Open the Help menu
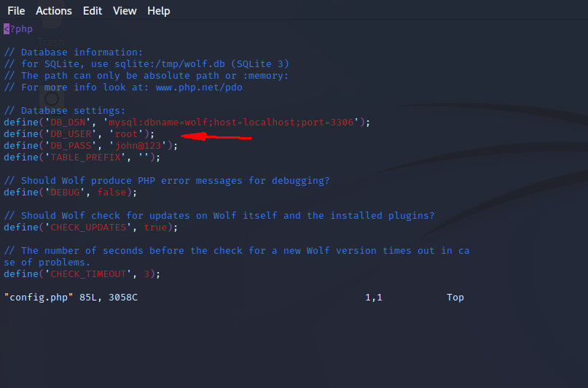The height and width of the screenshot is (388, 588). 158,11
